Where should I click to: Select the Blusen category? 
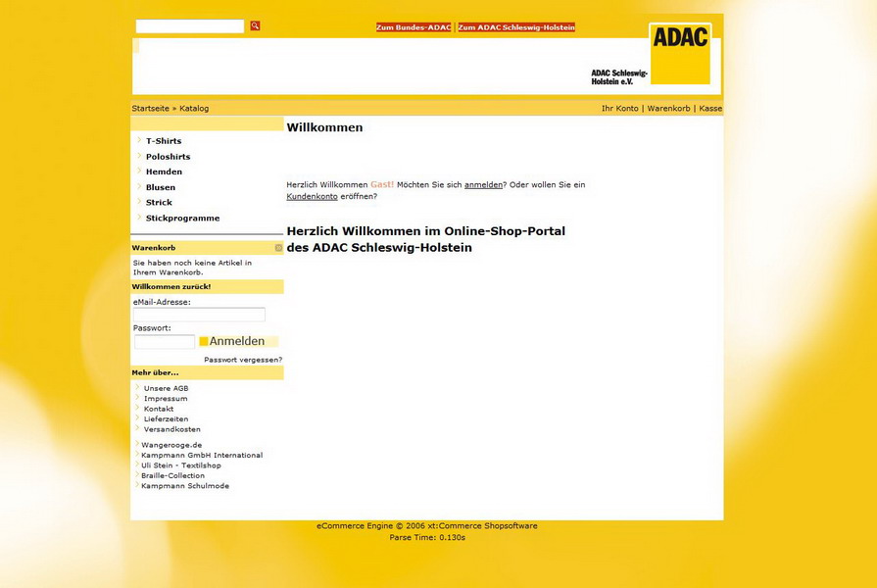click(161, 187)
